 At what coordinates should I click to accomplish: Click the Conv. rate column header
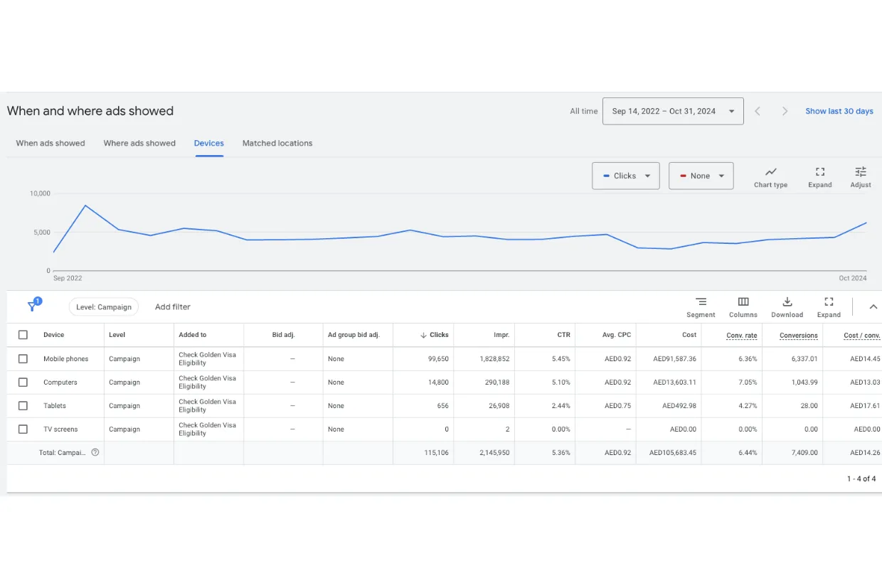pos(742,336)
